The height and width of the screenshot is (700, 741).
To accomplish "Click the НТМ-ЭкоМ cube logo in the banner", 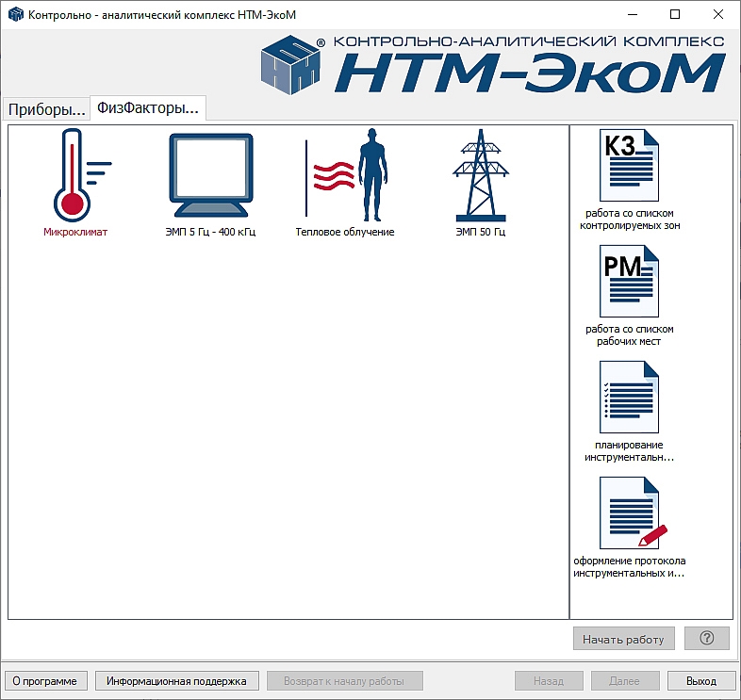I will [x=291, y=65].
